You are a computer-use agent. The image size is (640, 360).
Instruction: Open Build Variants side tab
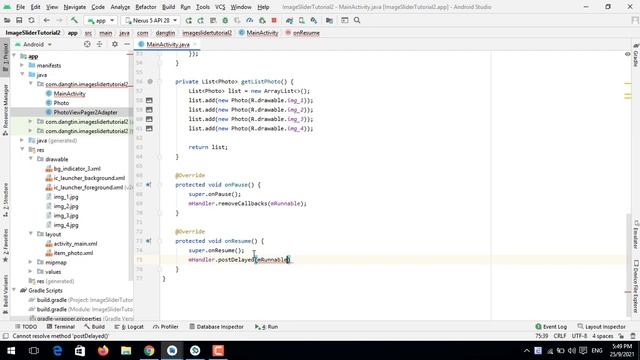(x=5, y=295)
